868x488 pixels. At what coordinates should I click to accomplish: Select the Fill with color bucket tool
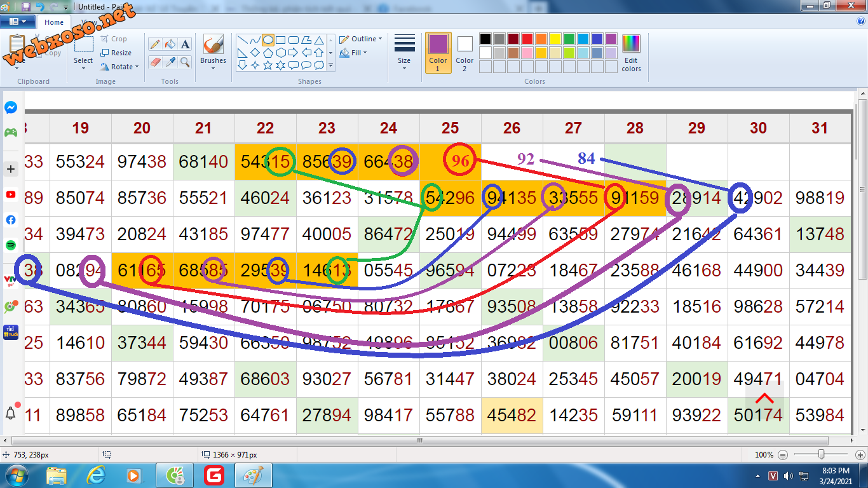[x=170, y=44]
